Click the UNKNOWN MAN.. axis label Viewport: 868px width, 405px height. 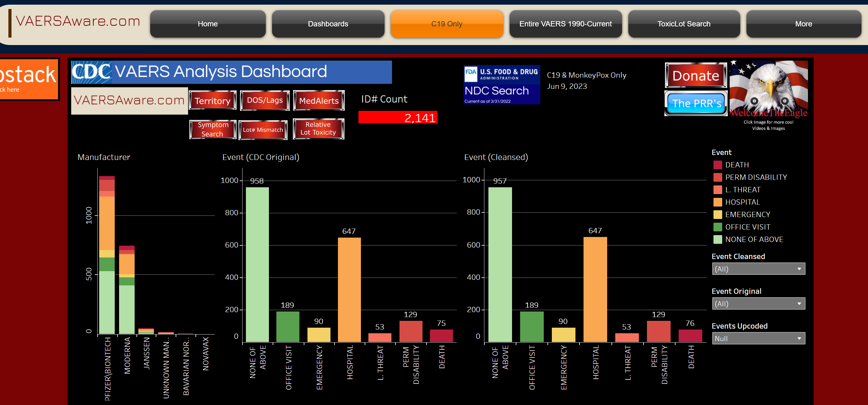(166, 368)
